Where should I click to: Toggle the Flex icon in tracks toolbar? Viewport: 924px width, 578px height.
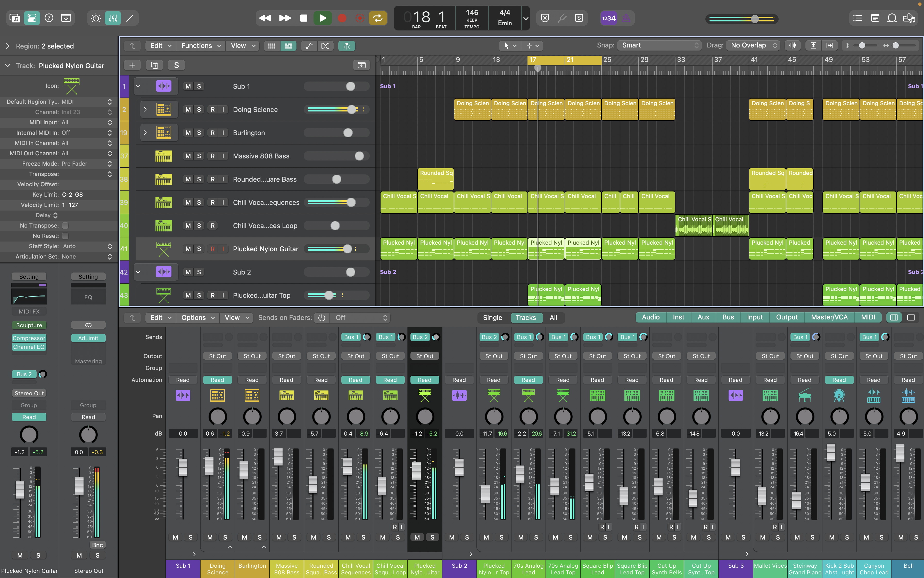tap(325, 46)
